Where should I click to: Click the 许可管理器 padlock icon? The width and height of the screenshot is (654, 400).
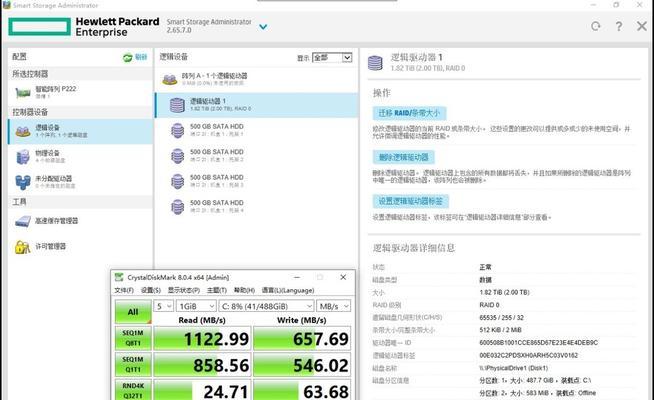click(x=23, y=247)
